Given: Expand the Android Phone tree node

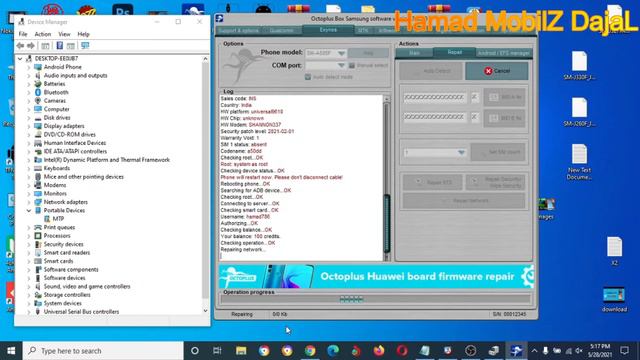Looking at the screenshot, I should pos(29,67).
